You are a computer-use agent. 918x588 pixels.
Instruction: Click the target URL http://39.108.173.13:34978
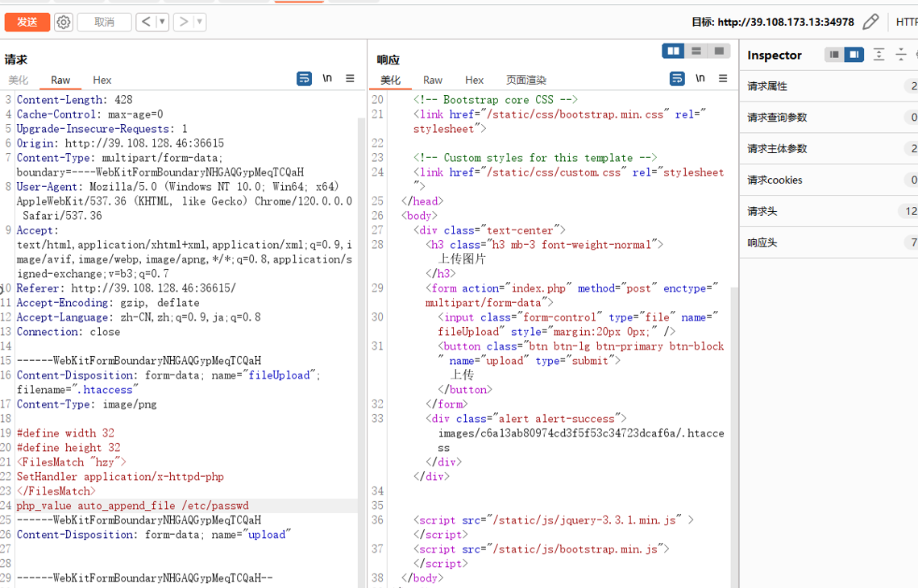coord(786,23)
